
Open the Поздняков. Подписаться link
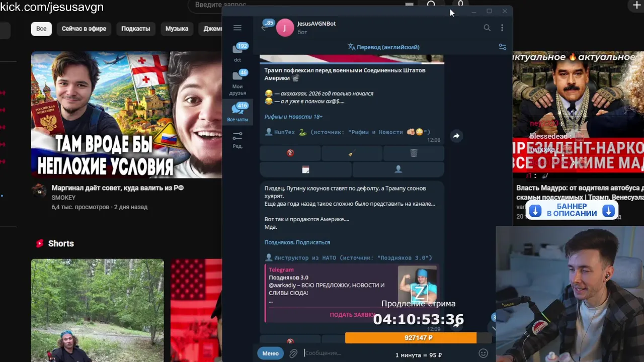pos(297,242)
